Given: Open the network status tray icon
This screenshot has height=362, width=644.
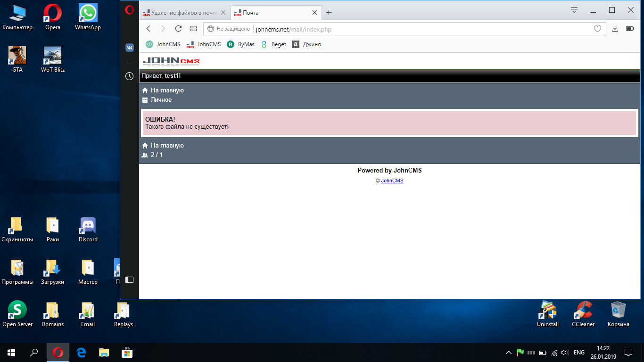Looking at the screenshot, I should pos(554,353).
